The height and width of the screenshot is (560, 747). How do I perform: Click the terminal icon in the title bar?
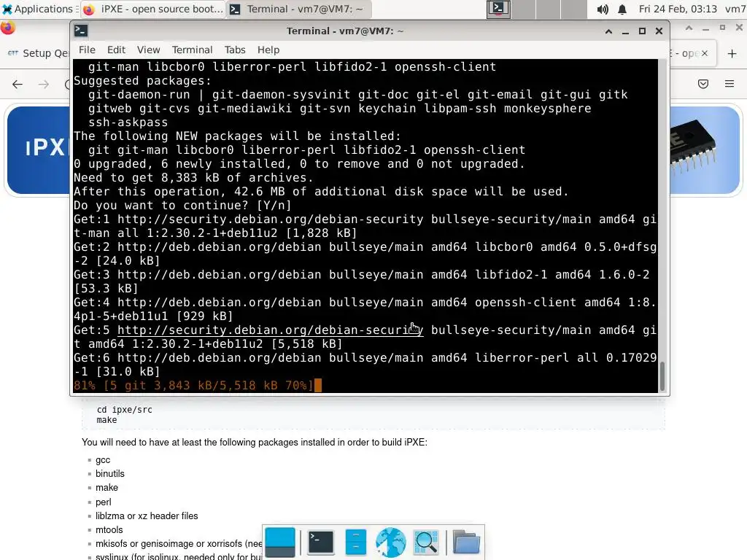pos(80,31)
